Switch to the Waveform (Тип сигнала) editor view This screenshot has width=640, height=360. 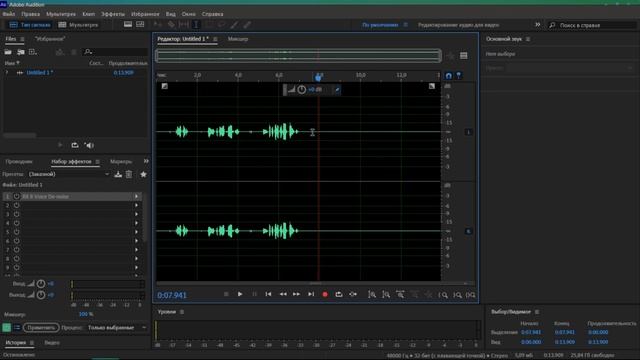(30, 25)
